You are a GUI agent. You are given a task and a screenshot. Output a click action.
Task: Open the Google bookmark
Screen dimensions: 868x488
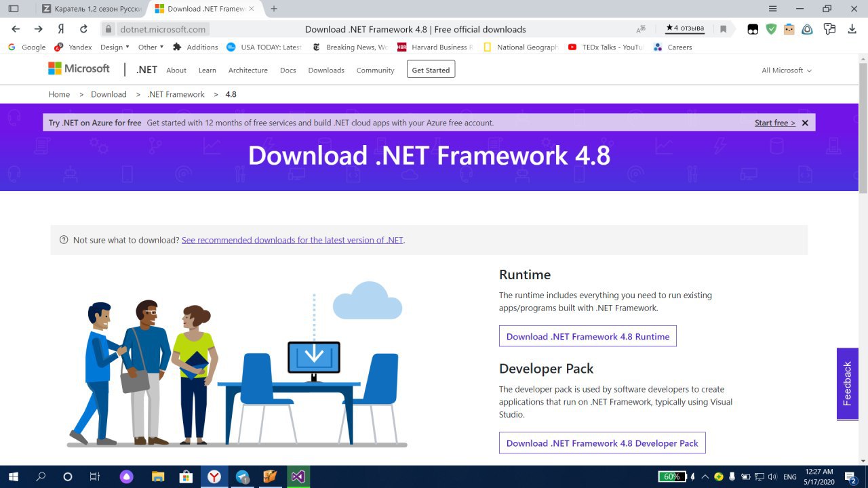coord(26,47)
